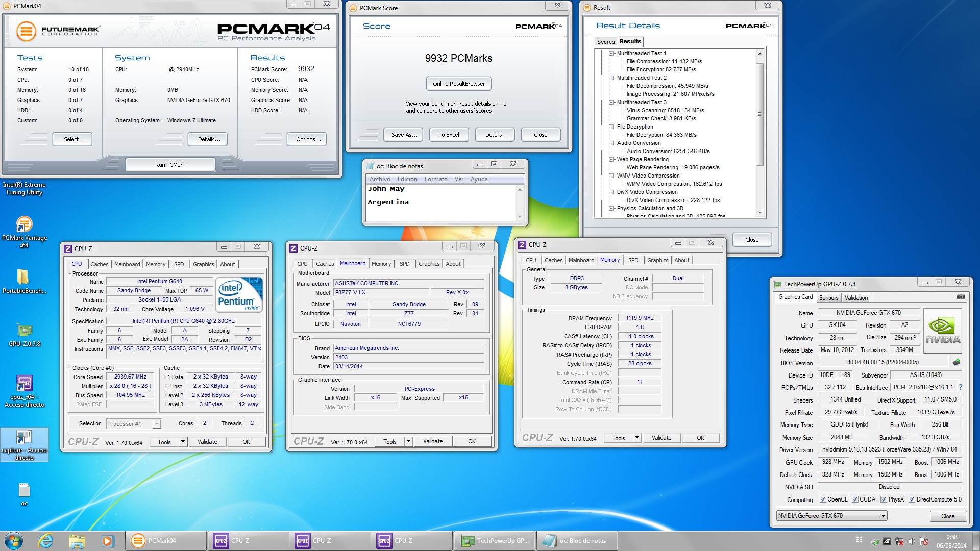Click the NVIDIA logo in GPU-Z

(943, 331)
